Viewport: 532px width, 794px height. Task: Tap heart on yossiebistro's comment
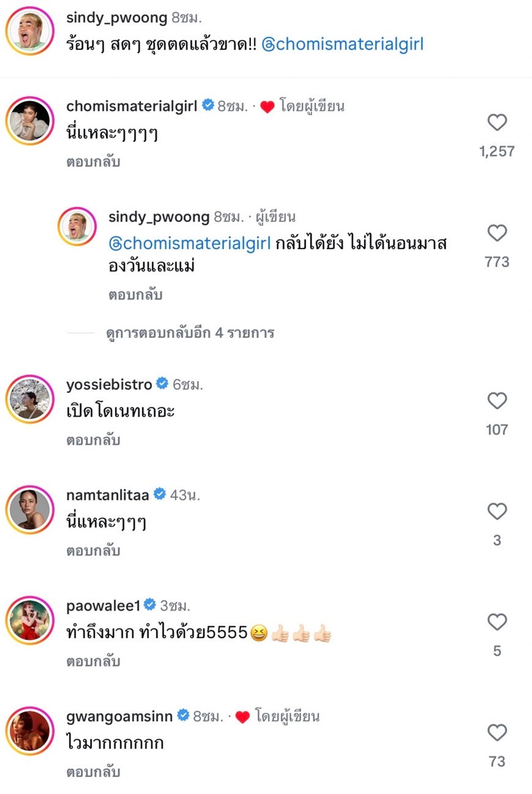497,401
